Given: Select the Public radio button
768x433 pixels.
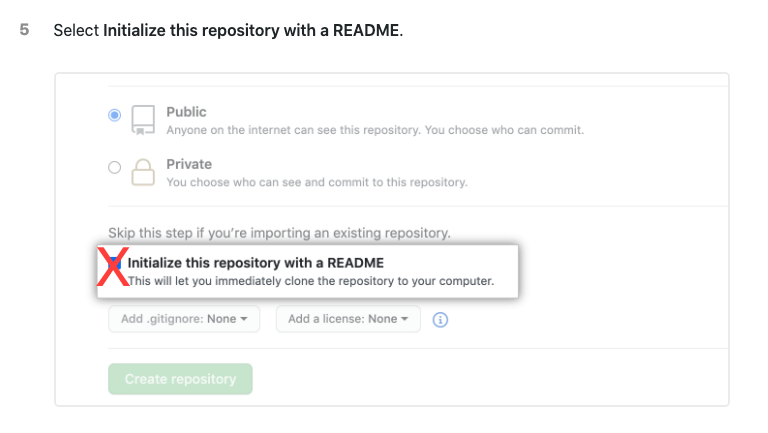Looking at the screenshot, I should [115, 116].
